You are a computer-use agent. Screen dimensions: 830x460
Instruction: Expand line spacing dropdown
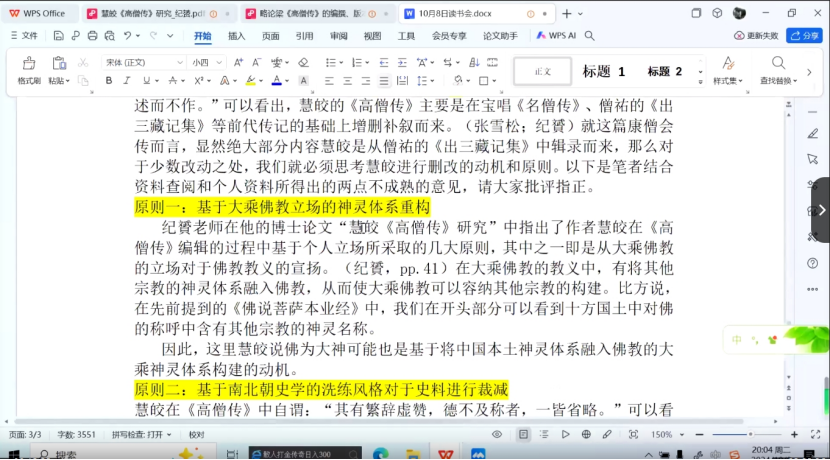(x=432, y=81)
